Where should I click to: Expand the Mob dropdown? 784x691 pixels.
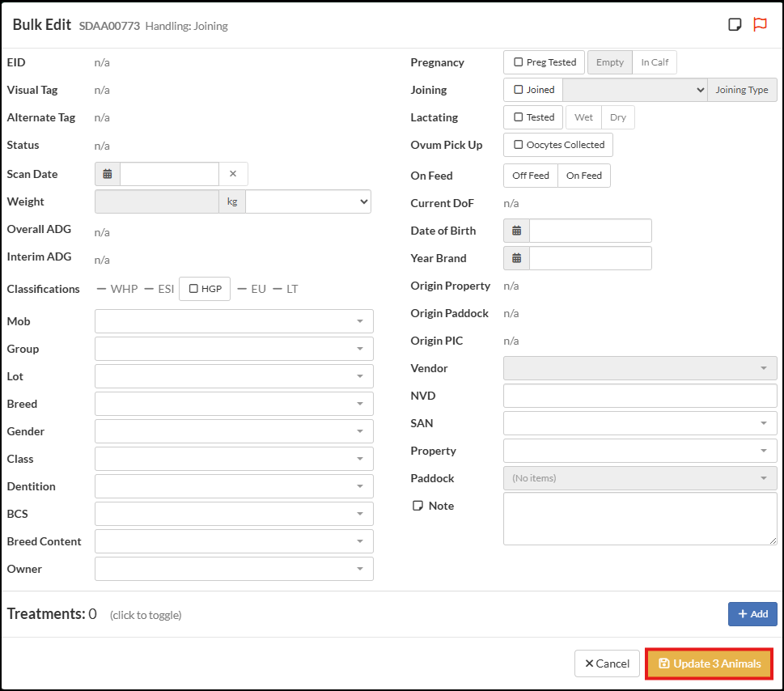pyautogui.click(x=234, y=321)
